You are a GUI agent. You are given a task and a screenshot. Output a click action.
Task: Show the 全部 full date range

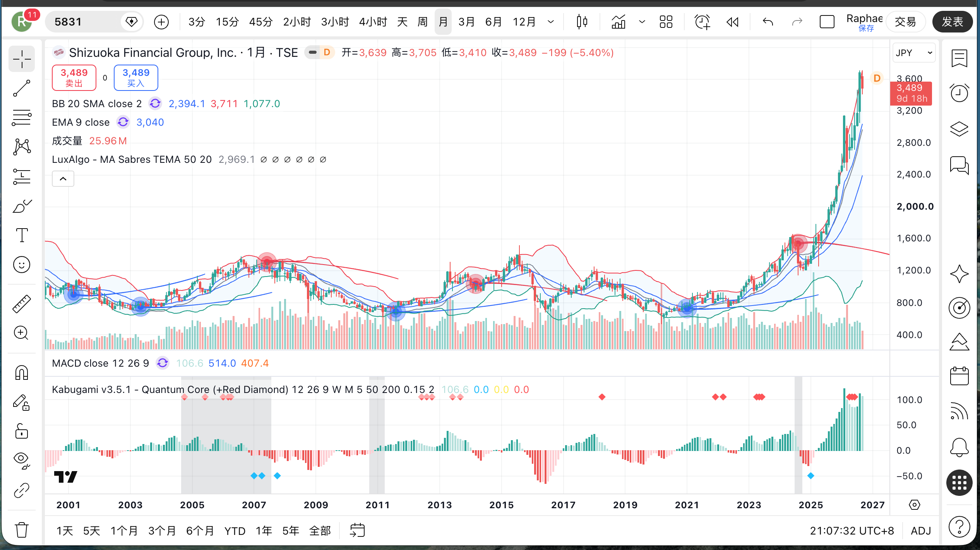point(320,531)
